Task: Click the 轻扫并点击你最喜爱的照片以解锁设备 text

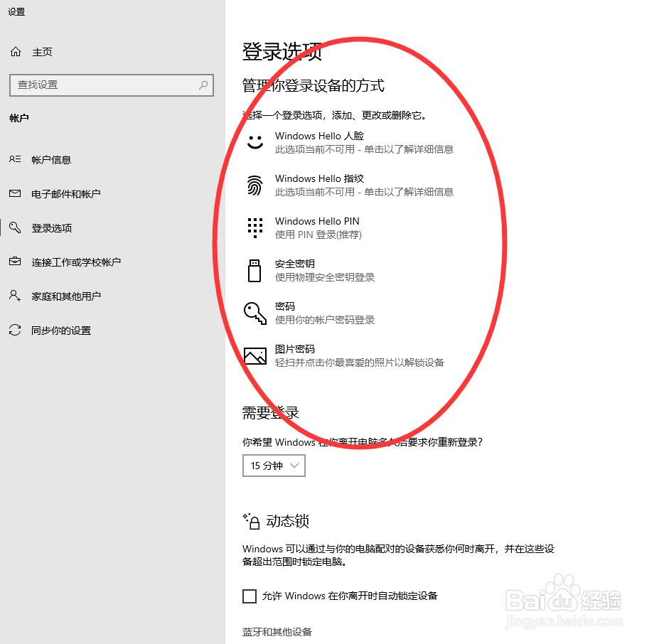Action: pos(359,363)
